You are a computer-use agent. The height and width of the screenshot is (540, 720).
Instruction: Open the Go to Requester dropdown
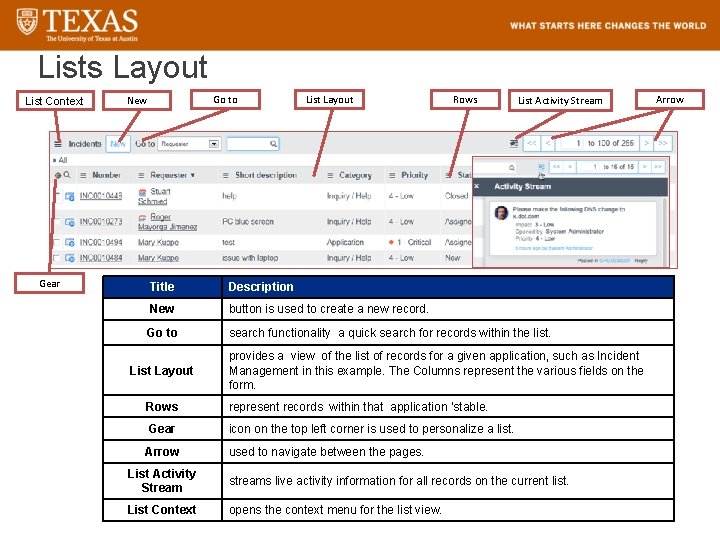tap(189, 144)
